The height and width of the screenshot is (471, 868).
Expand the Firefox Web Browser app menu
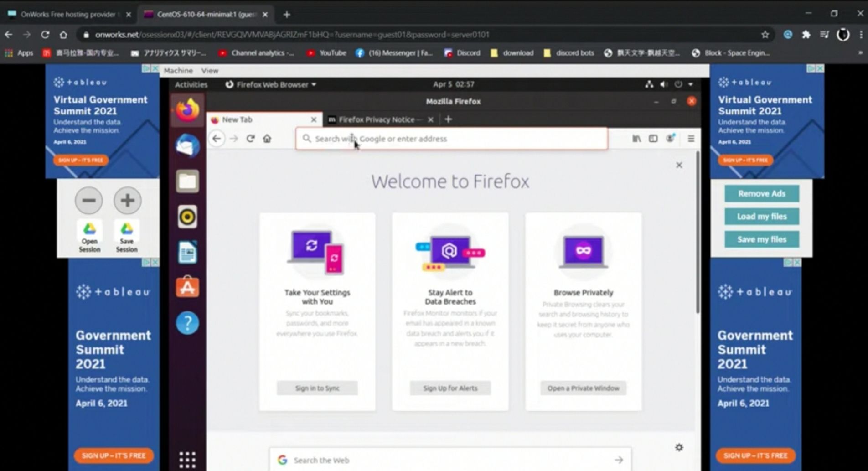pyautogui.click(x=271, y=84)
